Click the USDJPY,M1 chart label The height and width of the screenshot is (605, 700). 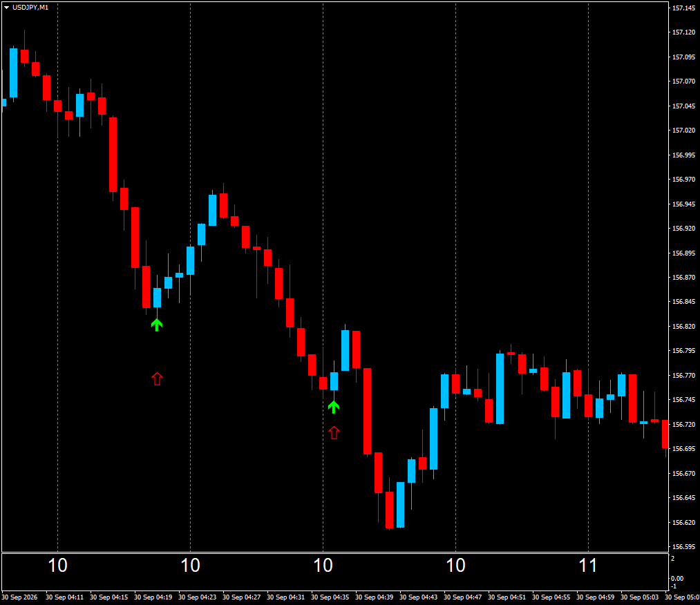pos(30,7)
